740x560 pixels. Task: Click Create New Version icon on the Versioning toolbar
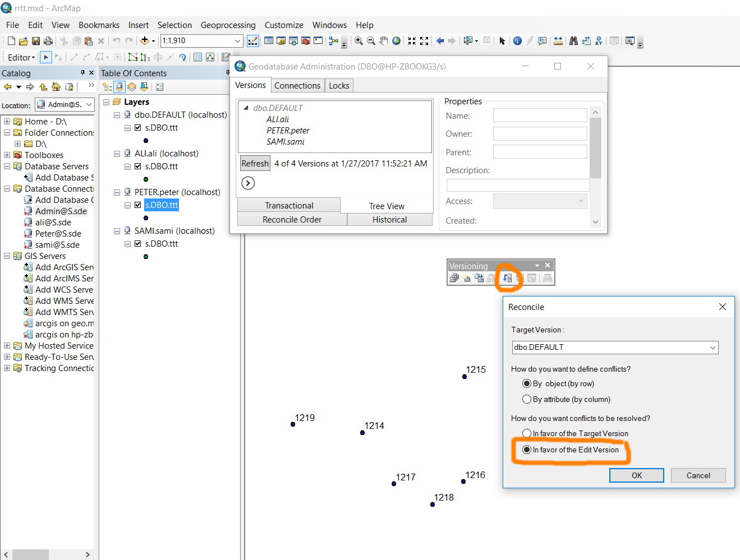tap(467, 278)
